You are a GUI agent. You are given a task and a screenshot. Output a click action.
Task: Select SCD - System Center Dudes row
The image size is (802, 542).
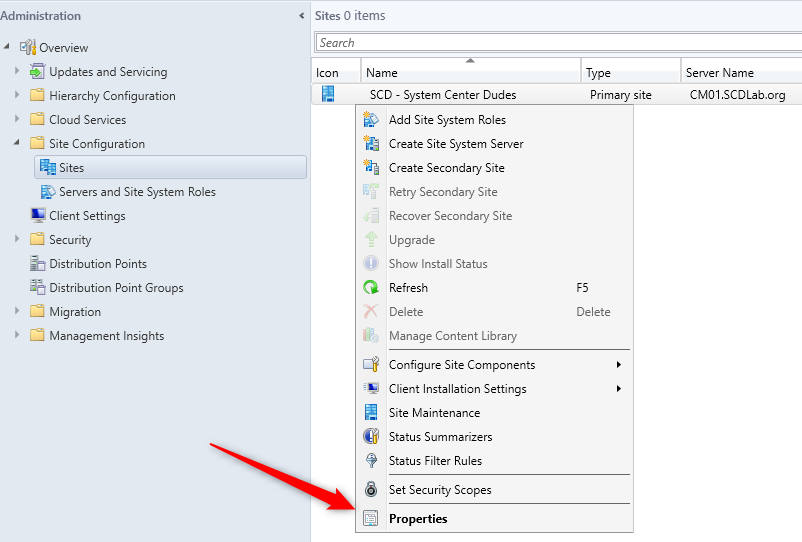(556, 95)
